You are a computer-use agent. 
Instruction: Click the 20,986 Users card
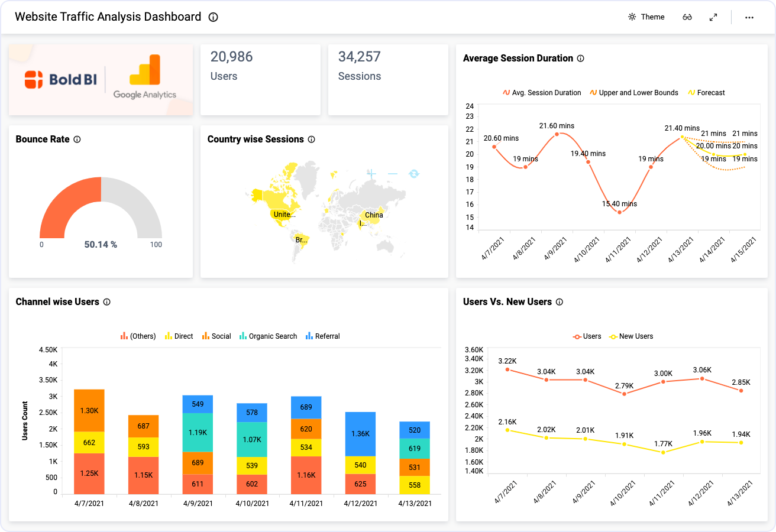pos(260,80)
